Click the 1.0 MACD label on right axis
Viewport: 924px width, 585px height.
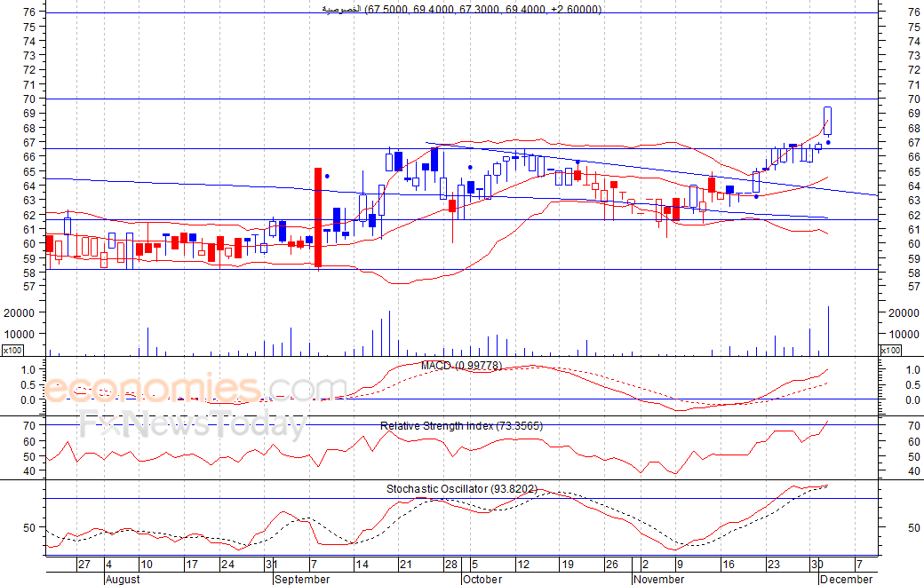[x=912, y=369]
